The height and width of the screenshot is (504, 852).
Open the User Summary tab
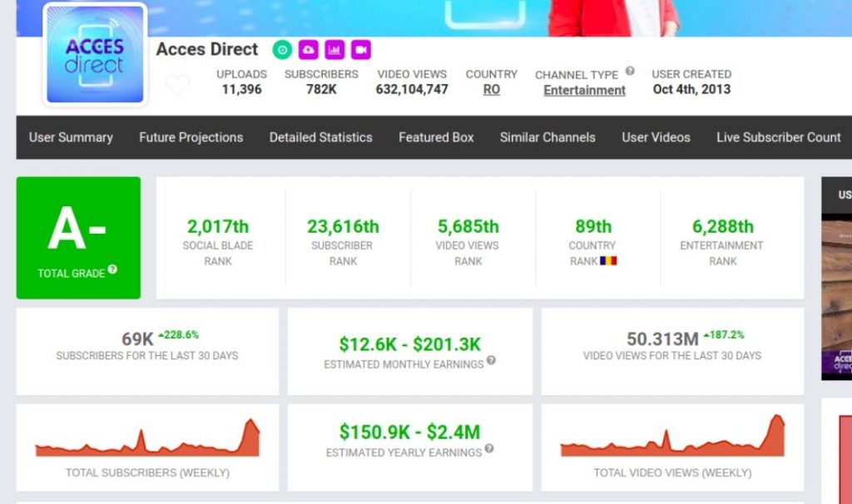pyautogui.click(x=71, y=137)
